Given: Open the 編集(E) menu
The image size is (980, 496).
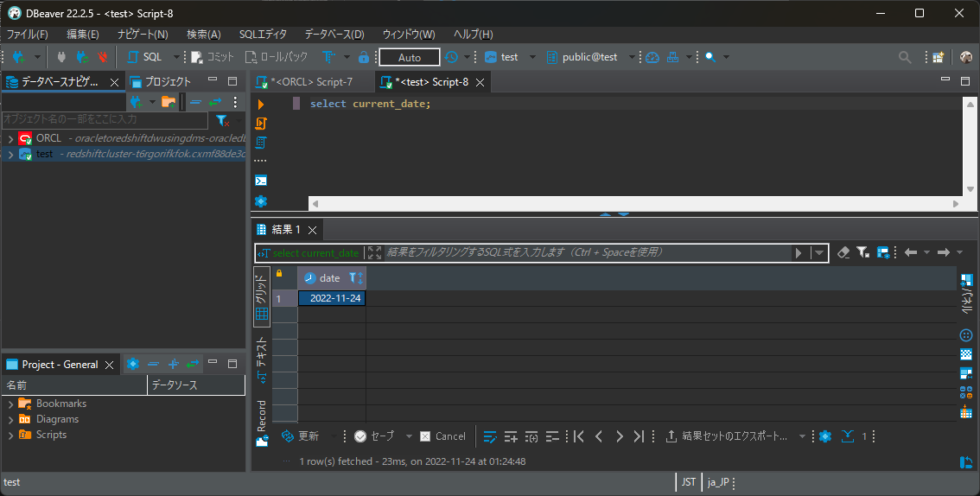Looking at the screenshot, I should click(83, 35).
